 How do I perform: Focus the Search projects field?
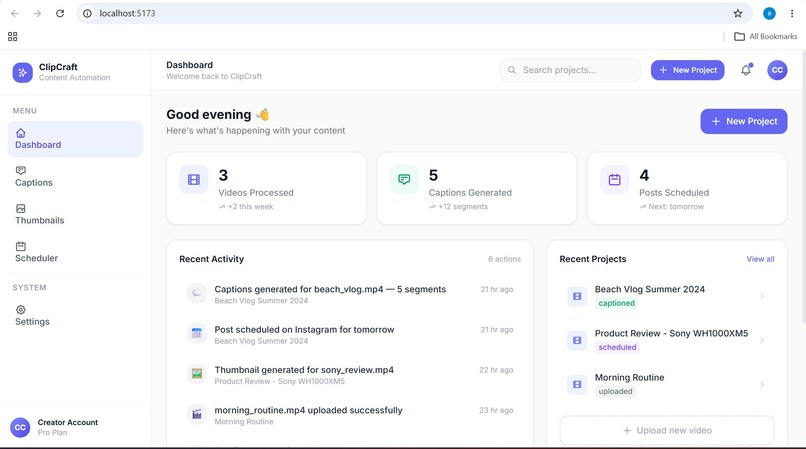pyautogui.click(x=570, y=70)
